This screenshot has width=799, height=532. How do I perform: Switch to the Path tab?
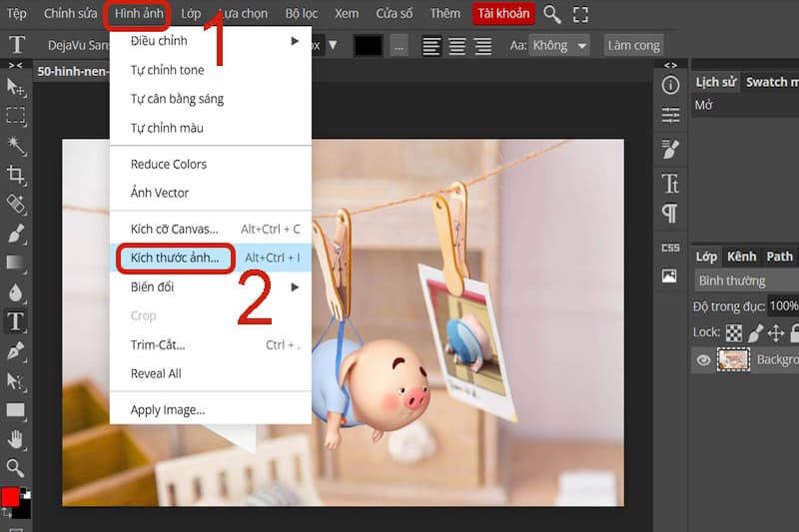coord(780,257)
